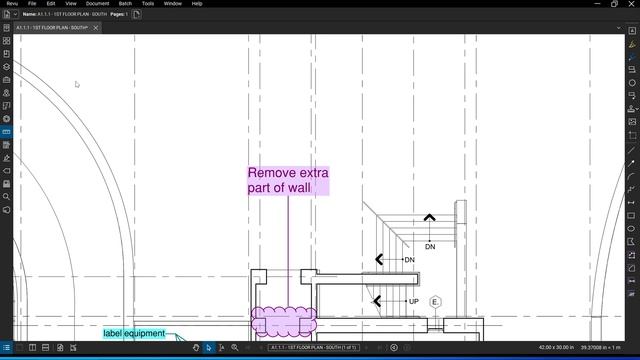This screenshot has width=640, height=360.
Task: Open the Batch menu
Action: tap(125, 3)
